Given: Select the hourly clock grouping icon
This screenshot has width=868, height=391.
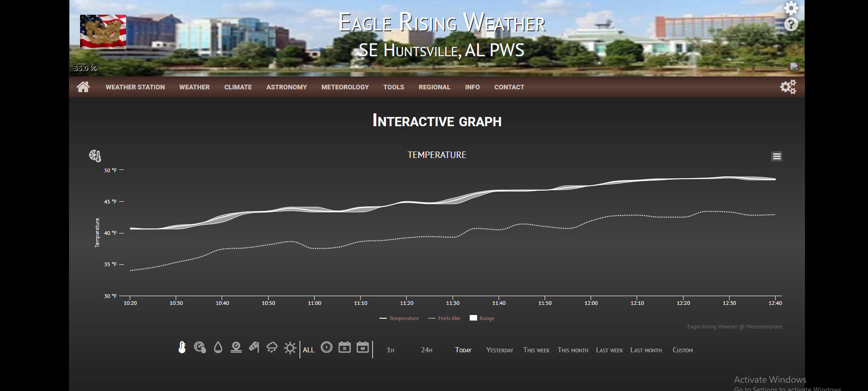Looking at the screenshot, I should (x=327, y=347).
